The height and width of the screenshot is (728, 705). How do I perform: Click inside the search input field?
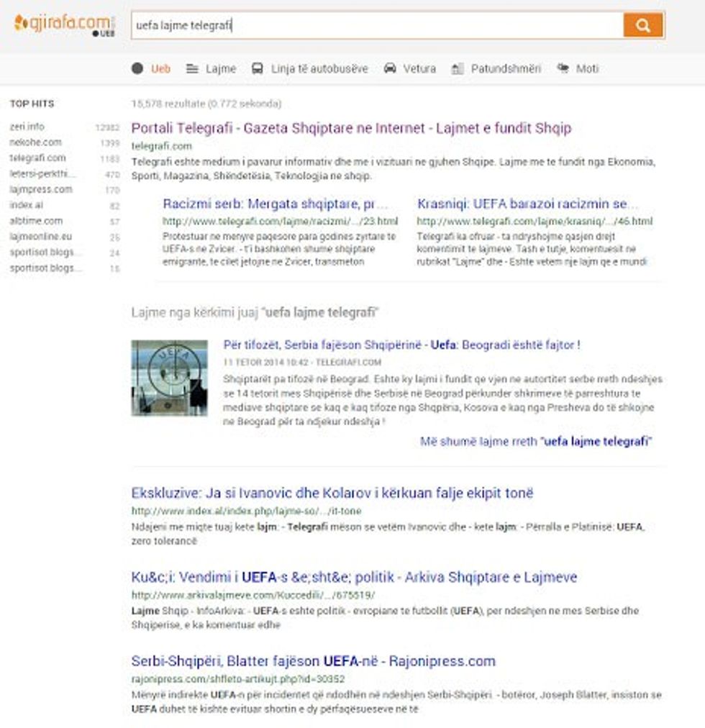pos(374,26)
